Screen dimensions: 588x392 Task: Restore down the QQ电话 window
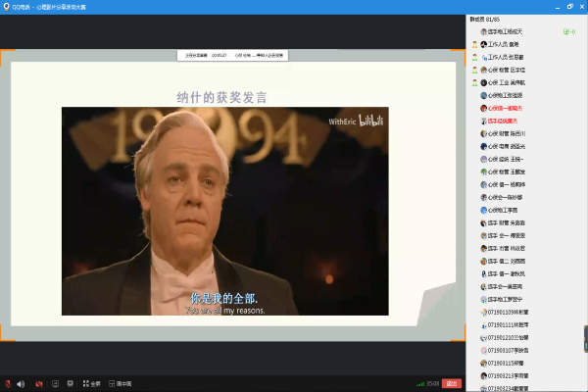click(x=570, y=7)
